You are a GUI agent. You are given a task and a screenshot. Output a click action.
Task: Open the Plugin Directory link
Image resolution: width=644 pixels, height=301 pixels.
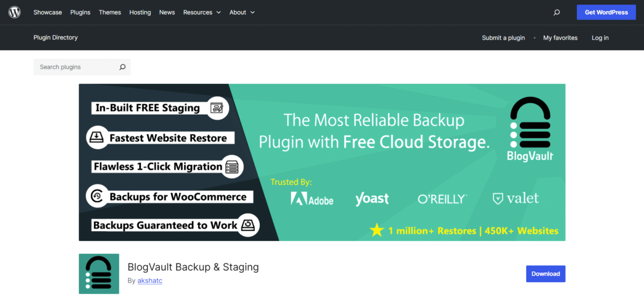[x=56, y=37]
